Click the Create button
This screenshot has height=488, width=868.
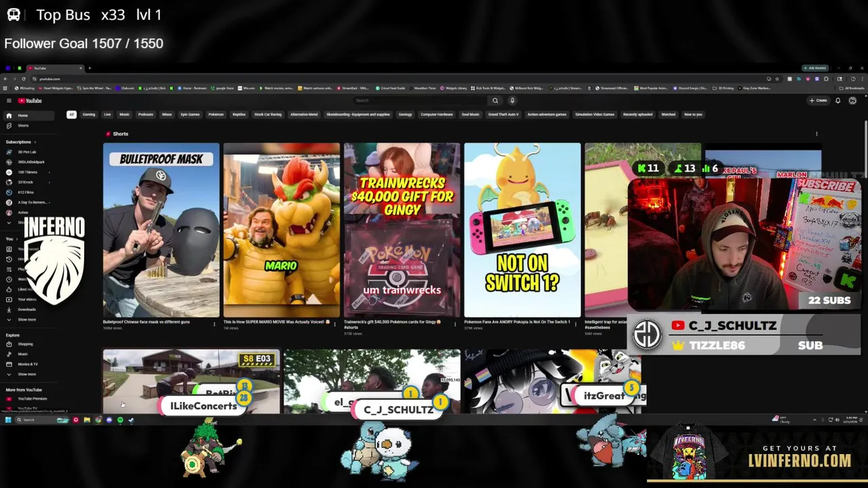[818, 100]
